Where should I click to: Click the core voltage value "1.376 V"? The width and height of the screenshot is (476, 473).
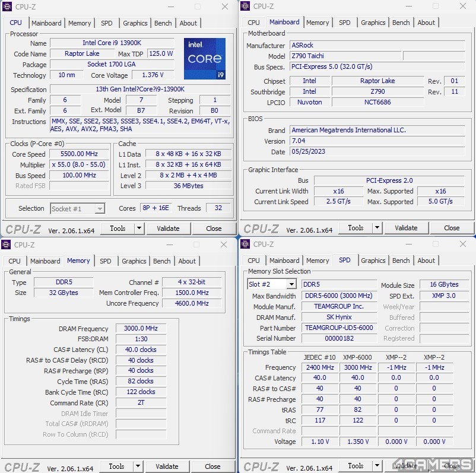tap(153, 75)
